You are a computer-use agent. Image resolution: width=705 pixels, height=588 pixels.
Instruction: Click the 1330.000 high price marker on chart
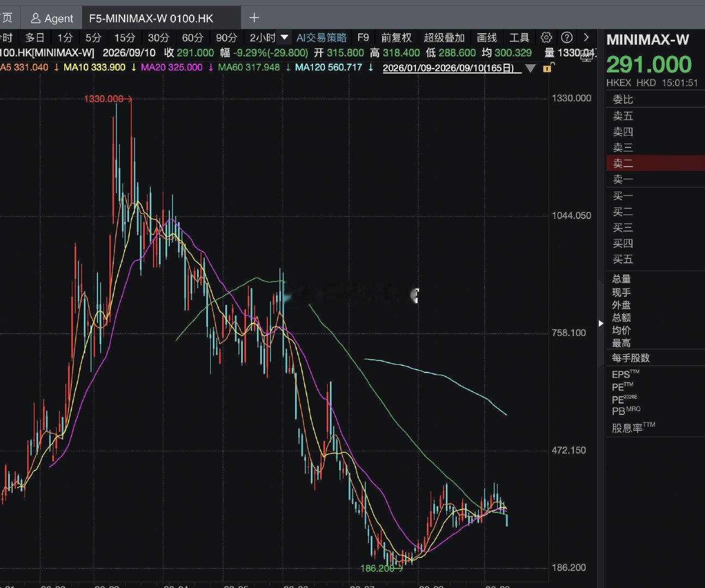[x=107, y=99]
